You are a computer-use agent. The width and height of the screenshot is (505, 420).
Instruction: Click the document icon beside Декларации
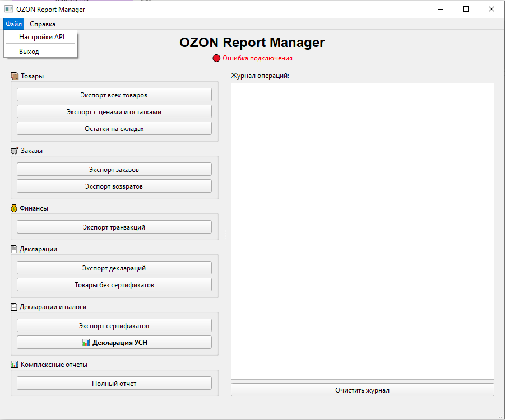click(15, 249)
